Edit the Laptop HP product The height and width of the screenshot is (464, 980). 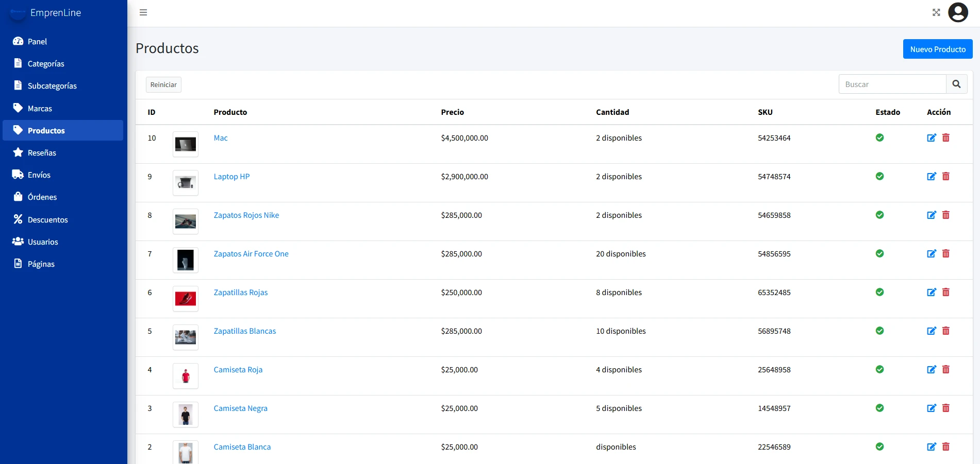point(932,176)
